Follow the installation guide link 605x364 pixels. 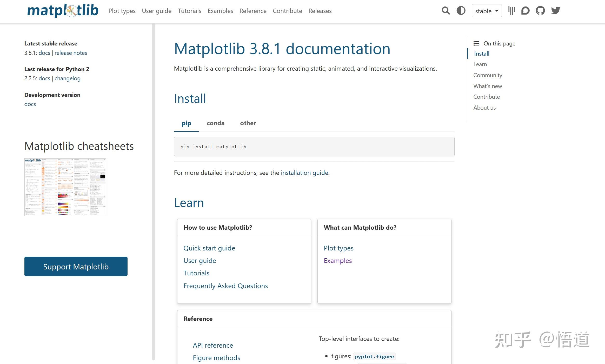tap(304, 173)
